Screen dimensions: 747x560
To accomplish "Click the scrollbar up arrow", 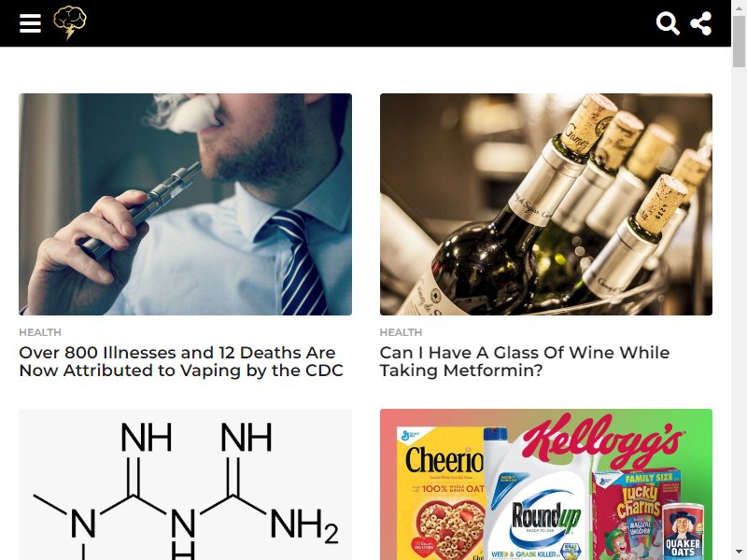I will [x=739, y=7].
